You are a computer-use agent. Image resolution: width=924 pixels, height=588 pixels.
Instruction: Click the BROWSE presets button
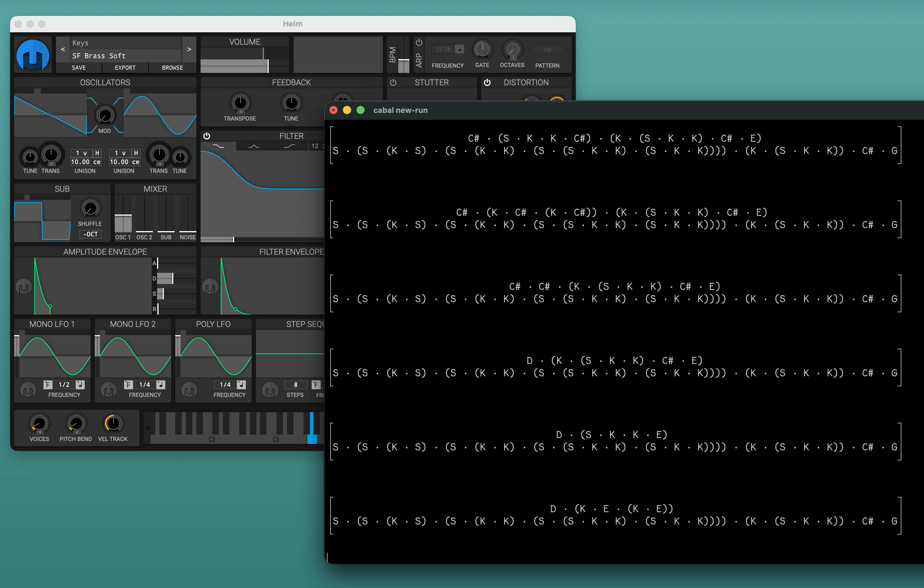172,68
